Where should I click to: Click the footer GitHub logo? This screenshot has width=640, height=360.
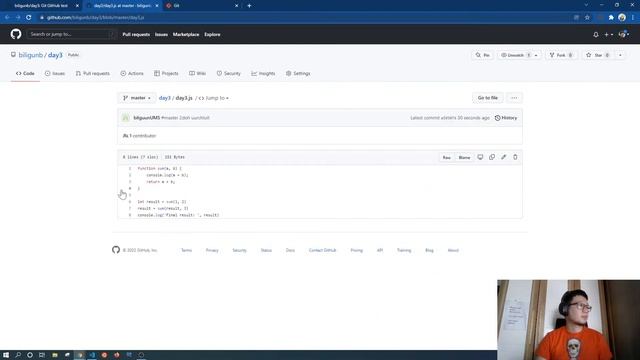[116, 250]
